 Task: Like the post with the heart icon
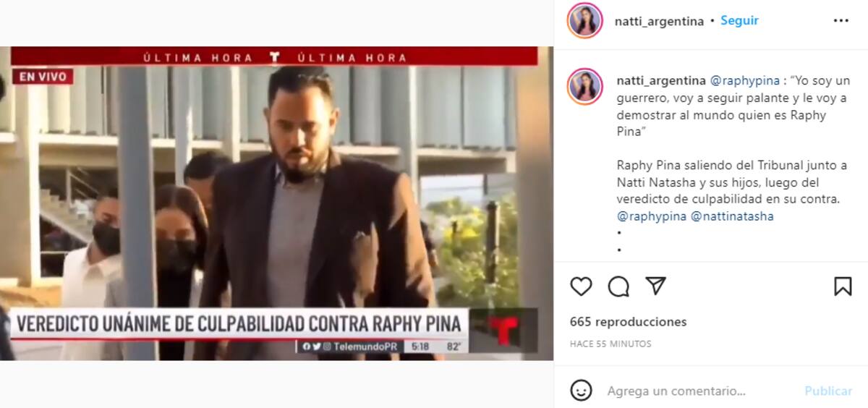(x=581, y=286)
